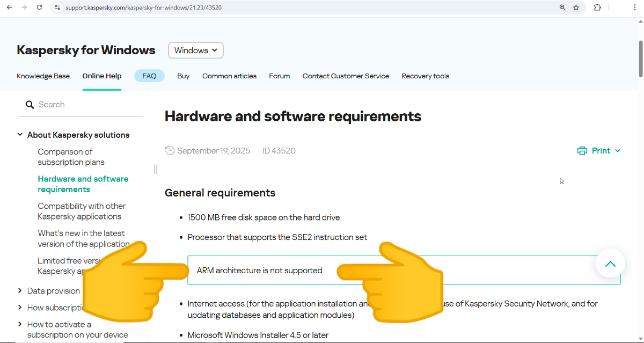
Task: Expand How to activate a subscription section
Action: [20, 324]
